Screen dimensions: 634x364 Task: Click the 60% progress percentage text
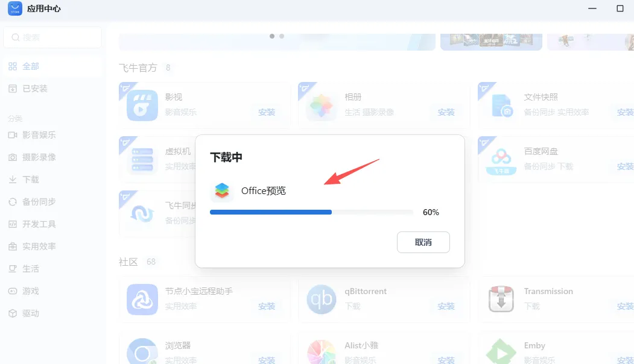(431, 212)
